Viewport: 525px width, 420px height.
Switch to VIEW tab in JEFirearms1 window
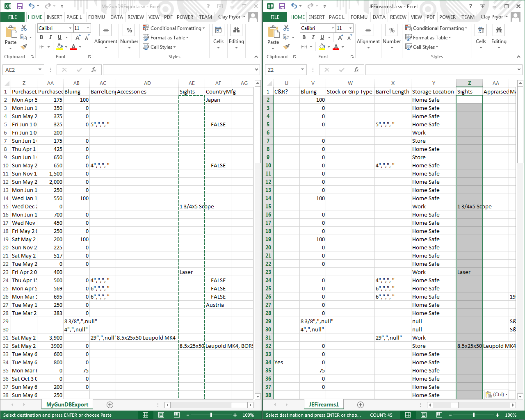(416, 17)
